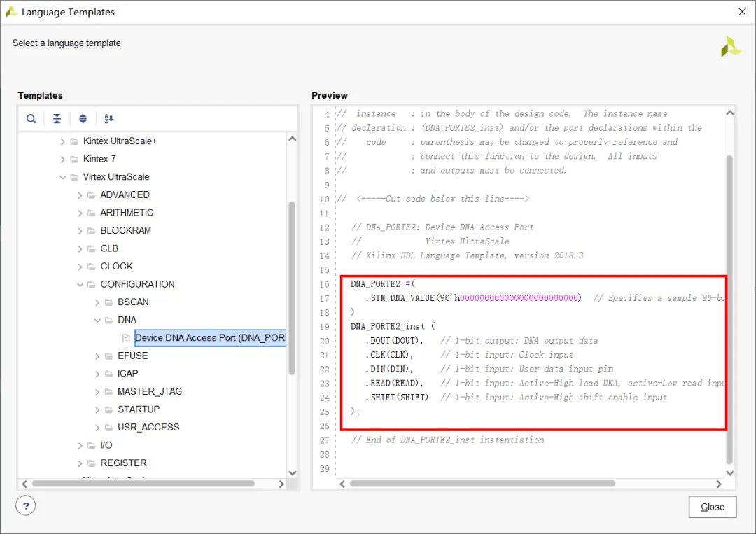Expand the ICAP folder chevron
756x534 pixels.
point(97,374)
